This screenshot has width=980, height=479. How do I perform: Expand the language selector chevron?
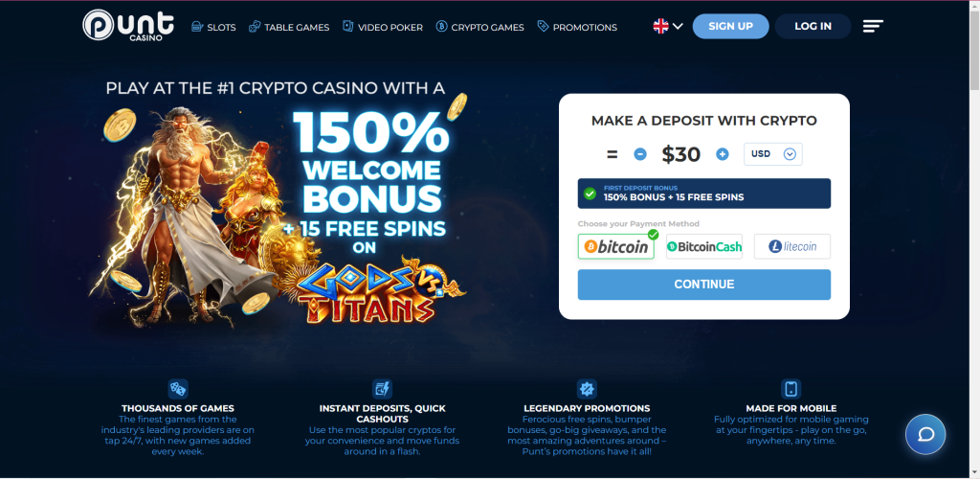point(678,26)
